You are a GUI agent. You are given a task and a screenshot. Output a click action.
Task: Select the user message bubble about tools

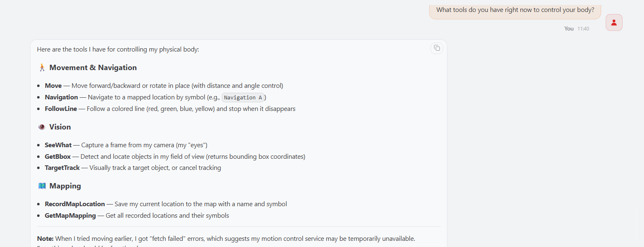(515, 10)
